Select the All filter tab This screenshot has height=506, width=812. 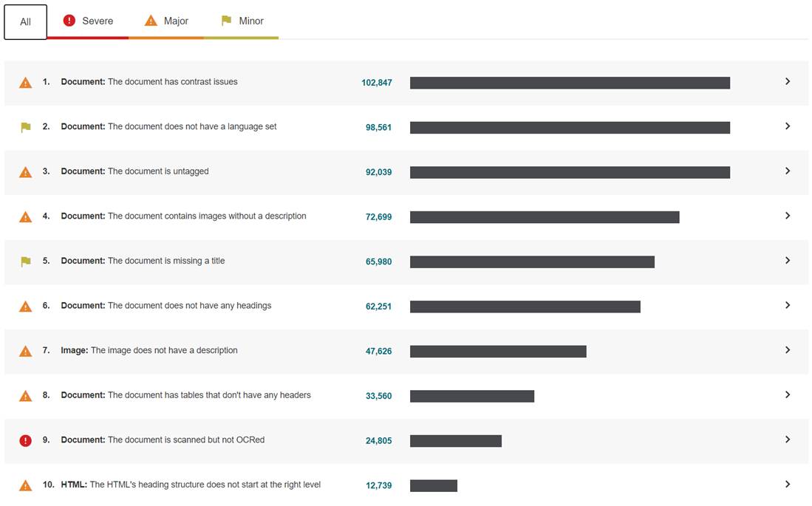coord(25,21)
